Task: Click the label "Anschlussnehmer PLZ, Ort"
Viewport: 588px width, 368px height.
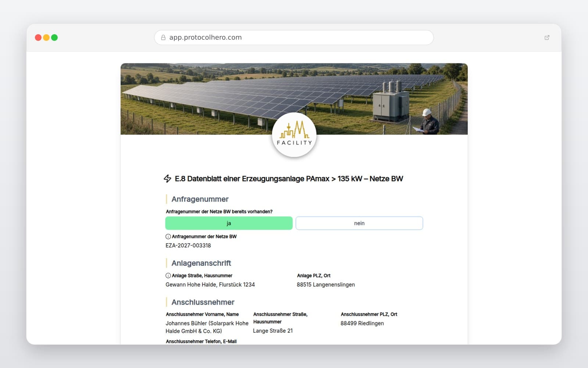Action: (369, 314)
